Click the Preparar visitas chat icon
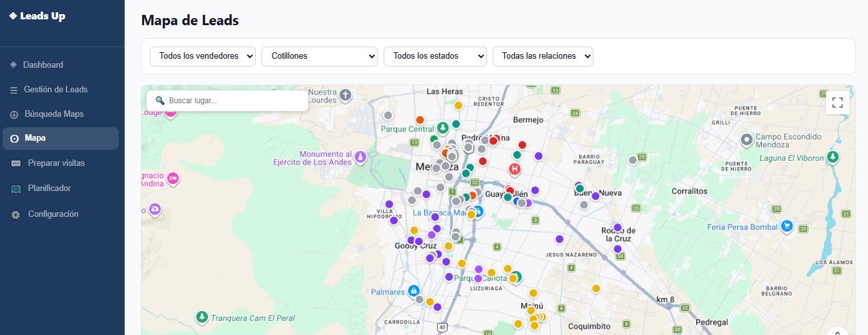This screenshot has height=335, width=868. point(16,164)
